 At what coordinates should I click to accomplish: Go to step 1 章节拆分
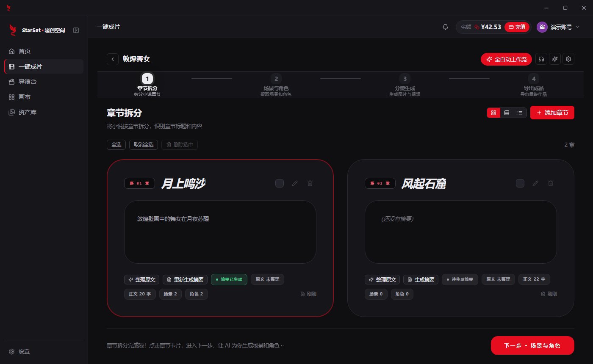(147, 85)
